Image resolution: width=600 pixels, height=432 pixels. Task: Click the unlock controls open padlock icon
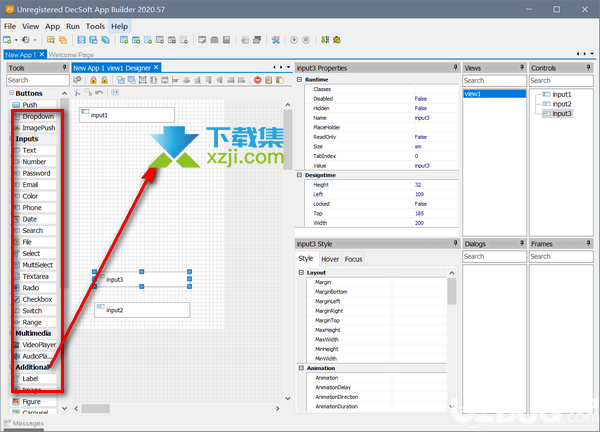(x=104, y=80)
